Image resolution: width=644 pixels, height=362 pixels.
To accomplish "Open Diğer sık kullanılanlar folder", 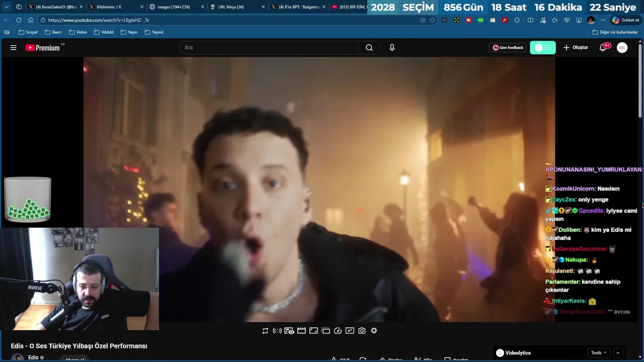I will pos(615,32).
